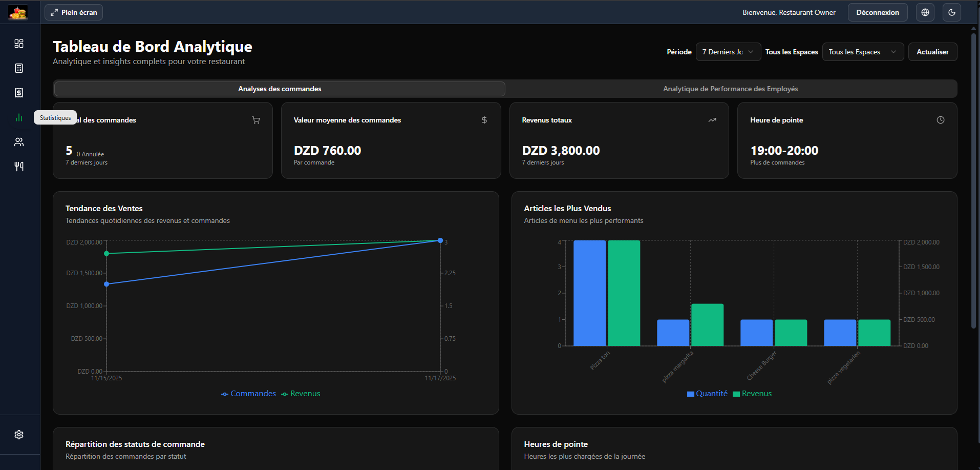
Task: Select the 'Analyses des commandes' tab
Action: [x=279, y=89]
